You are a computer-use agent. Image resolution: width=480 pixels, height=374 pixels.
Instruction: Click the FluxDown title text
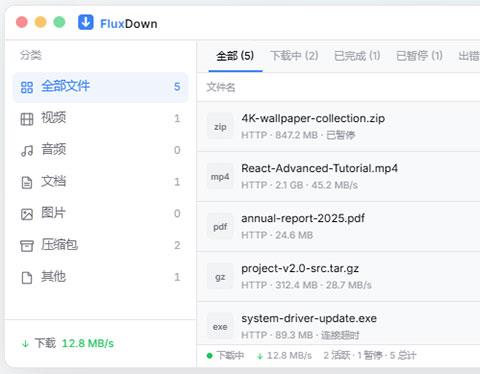pos(129,24)
